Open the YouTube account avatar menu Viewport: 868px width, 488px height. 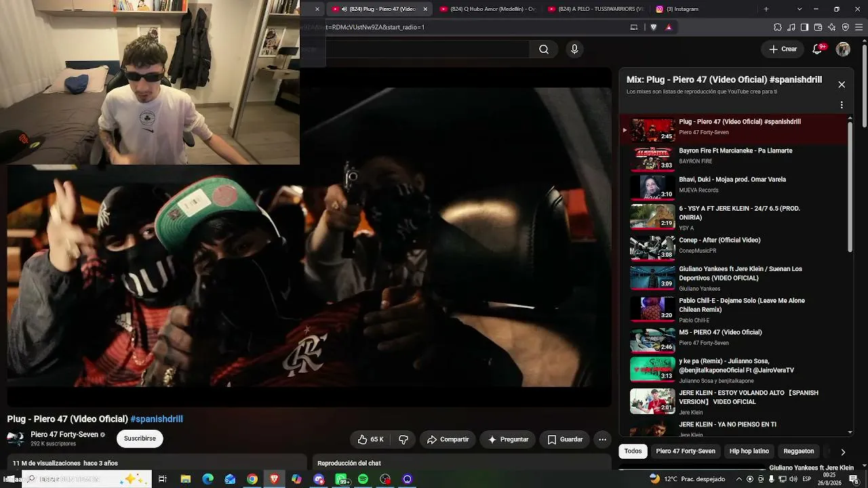coord(843,49)
